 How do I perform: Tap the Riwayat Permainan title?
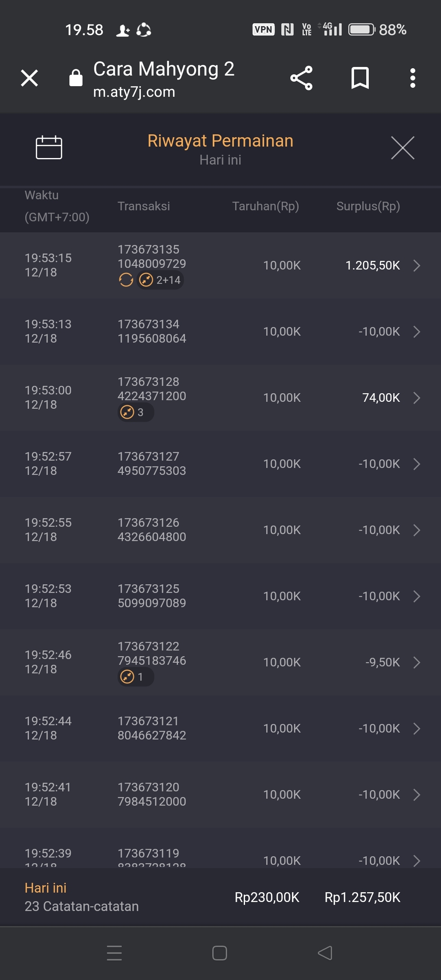220,141
